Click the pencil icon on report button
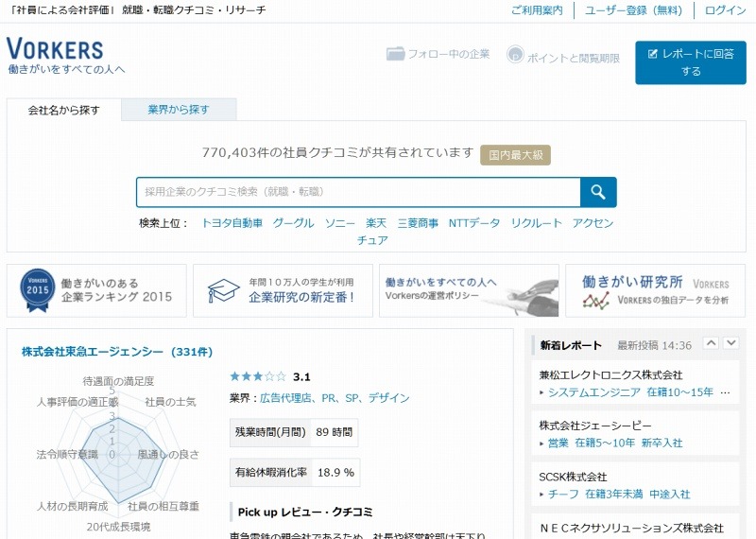756x539 pixels. (x=652, y=54)
